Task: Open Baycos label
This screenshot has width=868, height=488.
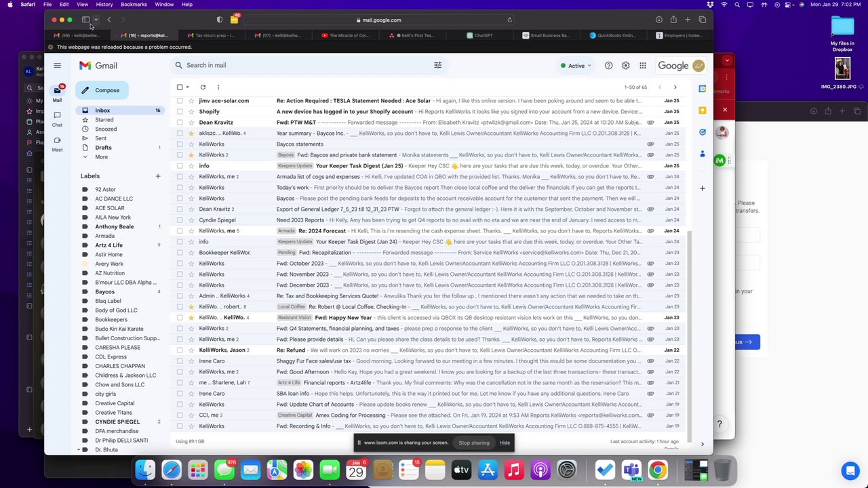Action: click(104, 291)
